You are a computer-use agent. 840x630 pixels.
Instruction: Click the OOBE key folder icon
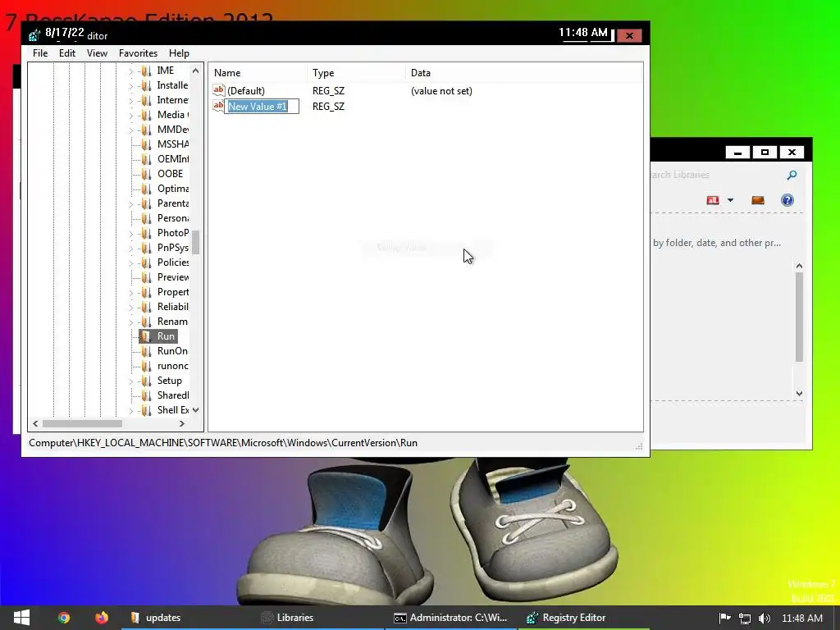pos(146,174)
